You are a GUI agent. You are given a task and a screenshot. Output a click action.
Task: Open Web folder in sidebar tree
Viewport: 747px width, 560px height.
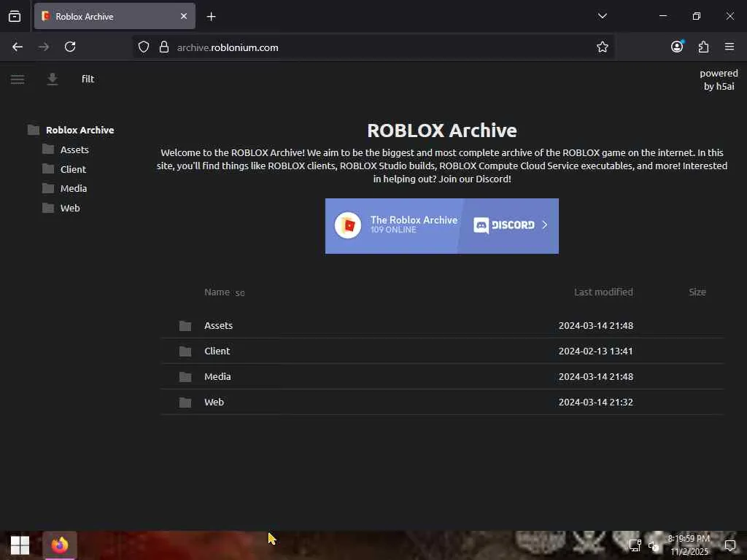point(70,208)
